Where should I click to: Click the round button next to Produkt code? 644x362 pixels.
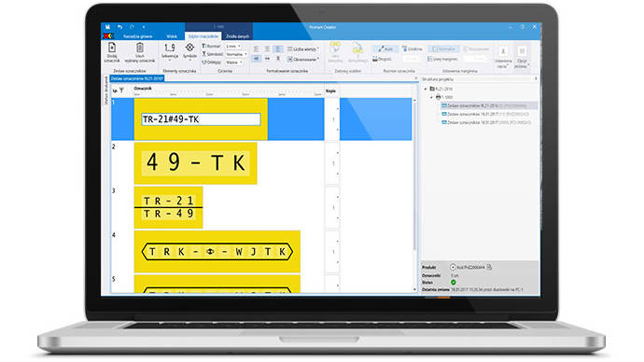point(453,267)
